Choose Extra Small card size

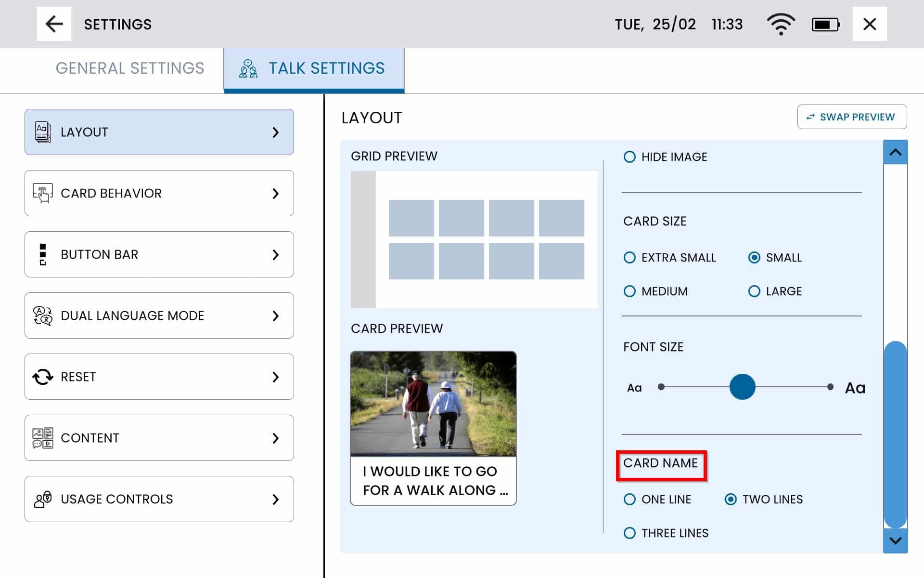(x=629, y=258)
